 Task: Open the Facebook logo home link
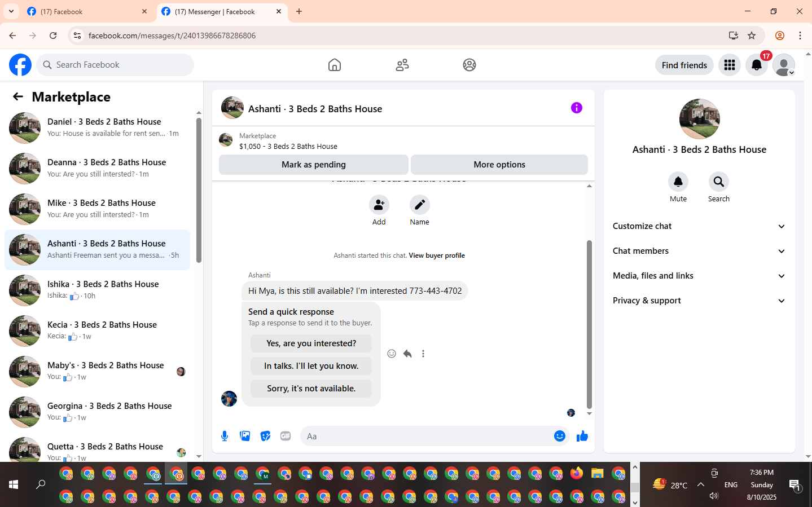pyautogui.click(x=20, y=65)
